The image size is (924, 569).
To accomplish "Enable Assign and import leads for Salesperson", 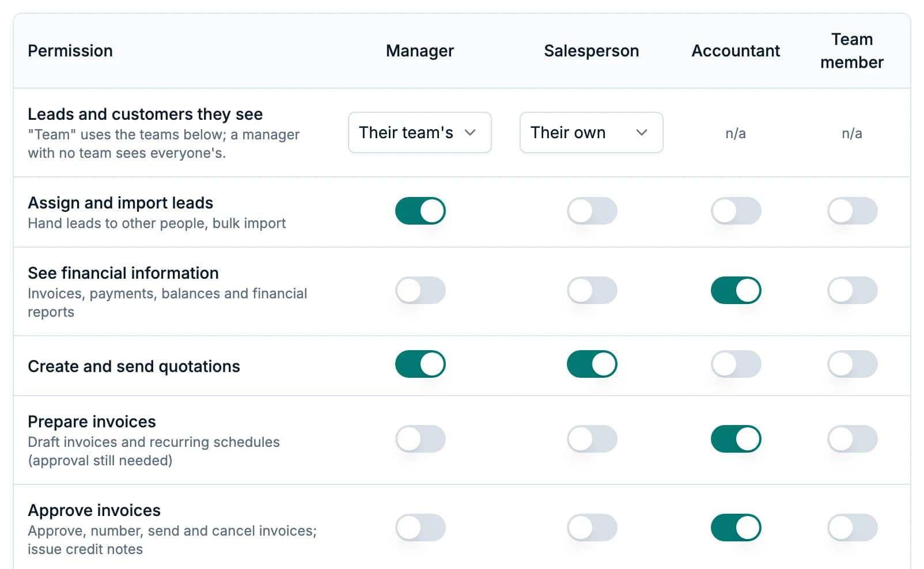I will point(592,211).
